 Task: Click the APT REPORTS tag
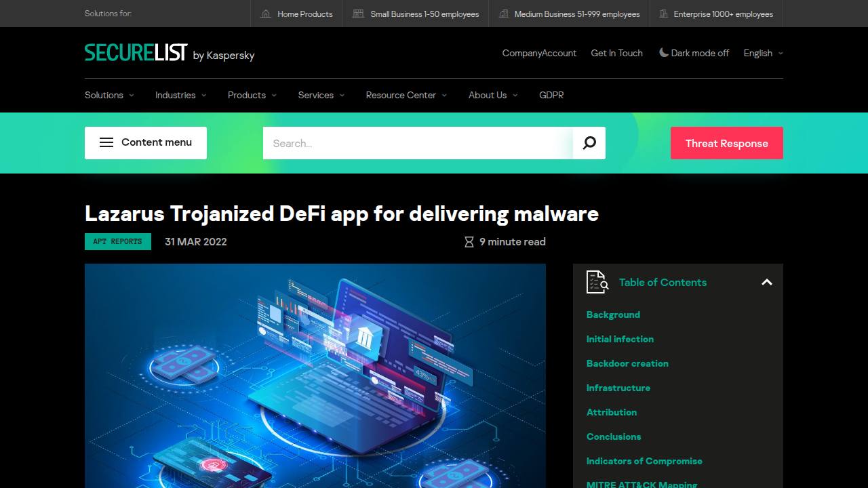117,241
